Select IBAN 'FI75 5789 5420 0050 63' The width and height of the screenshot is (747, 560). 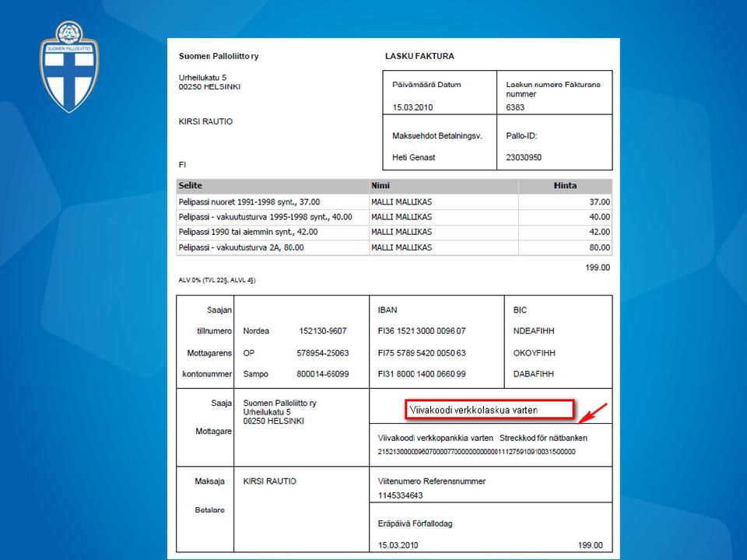click(422, 353)
